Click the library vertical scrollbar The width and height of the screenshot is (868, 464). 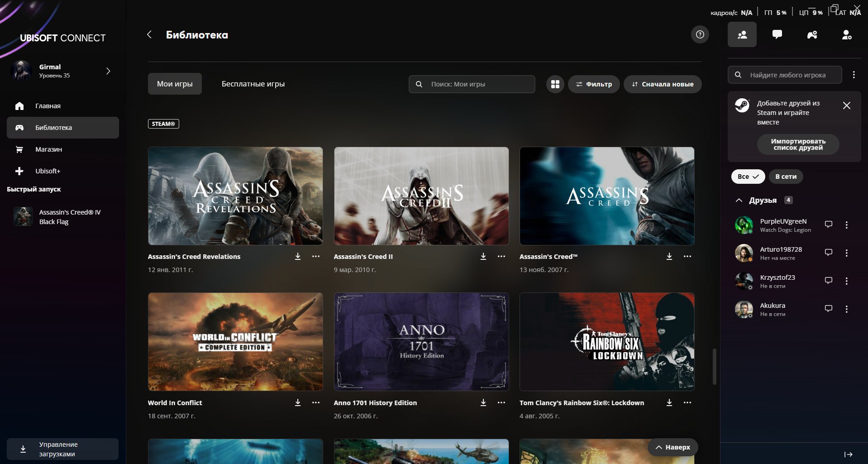coord(715,367)
